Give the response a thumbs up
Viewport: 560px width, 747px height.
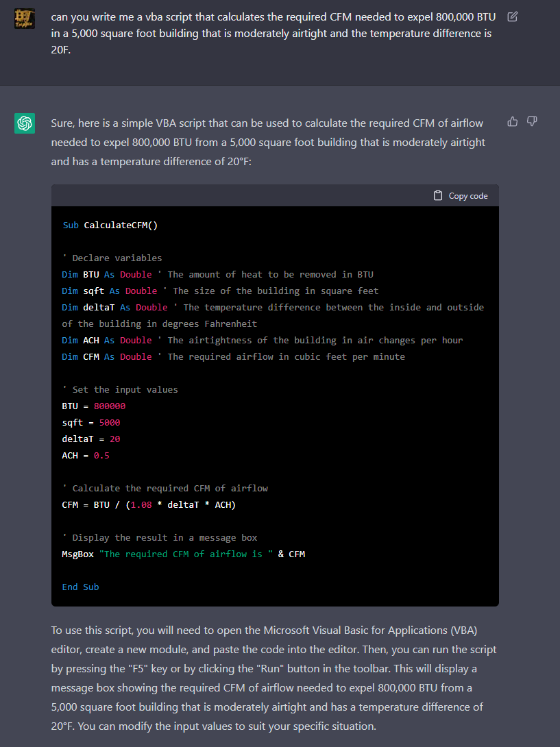[512, 121]
